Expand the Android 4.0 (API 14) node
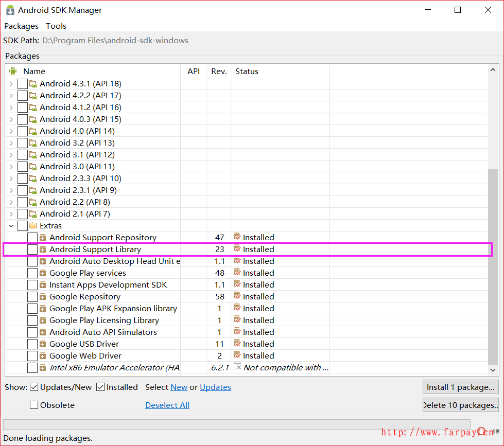The width and height of the screenshot is (504, 446). click(11, 131)
